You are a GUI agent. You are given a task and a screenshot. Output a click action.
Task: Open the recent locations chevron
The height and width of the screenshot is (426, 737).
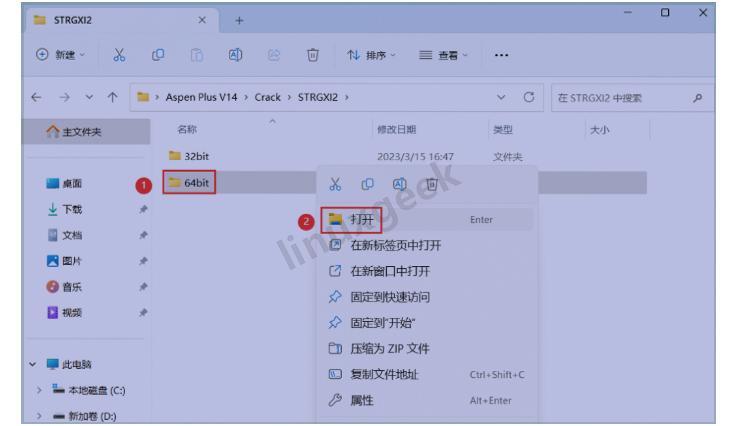(x=89, y=97)
